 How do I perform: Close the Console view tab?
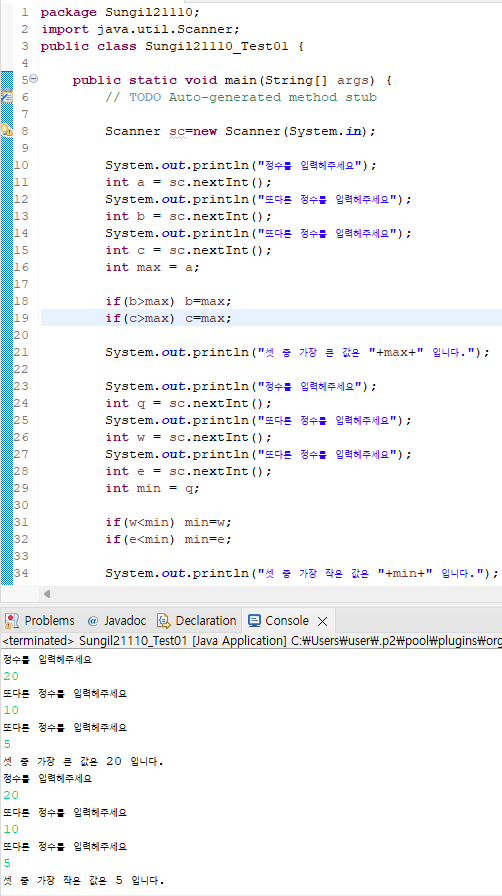pos(322,621)
